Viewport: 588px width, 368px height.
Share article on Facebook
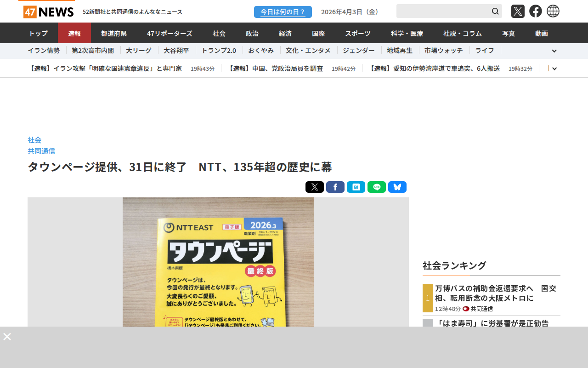point(335,187)
